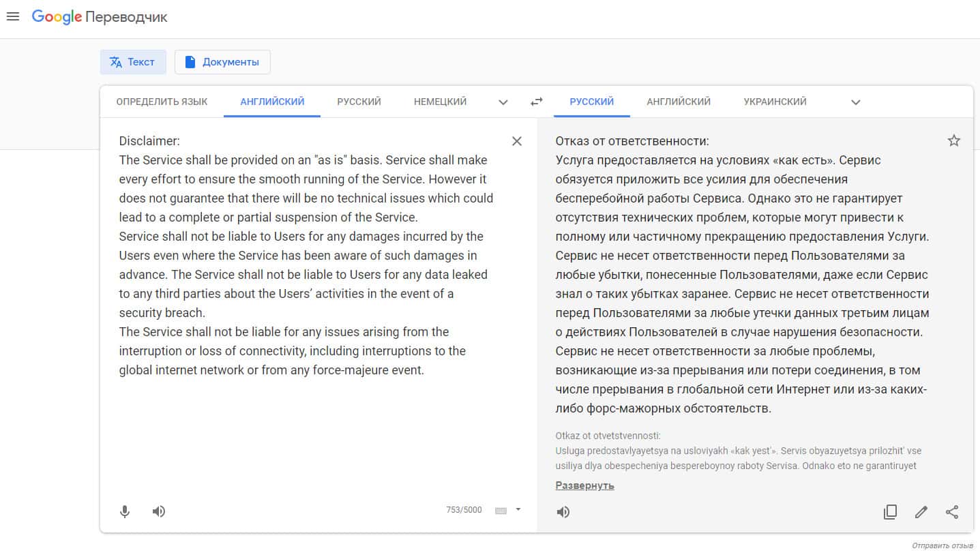Copy the translation to clipboard
The height and width of the screenshot is (555, 980).
click(890, 512)
